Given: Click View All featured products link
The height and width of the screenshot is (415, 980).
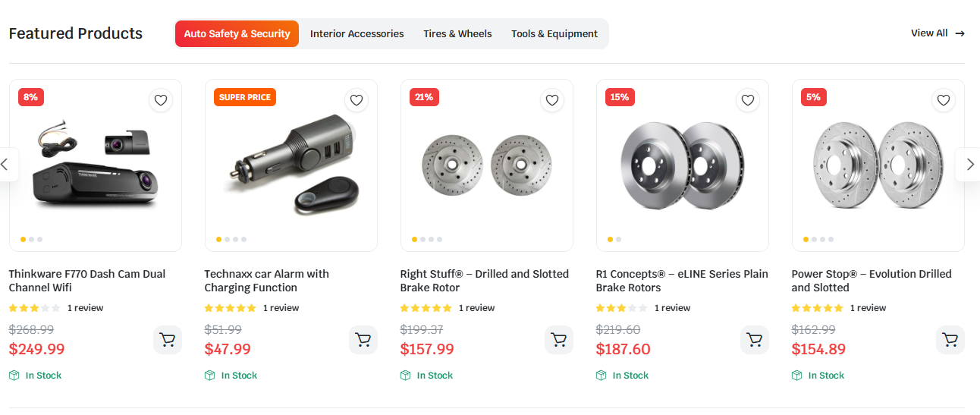Looking at the screenshot, I should pyautogui.click(x=938, y=33).
